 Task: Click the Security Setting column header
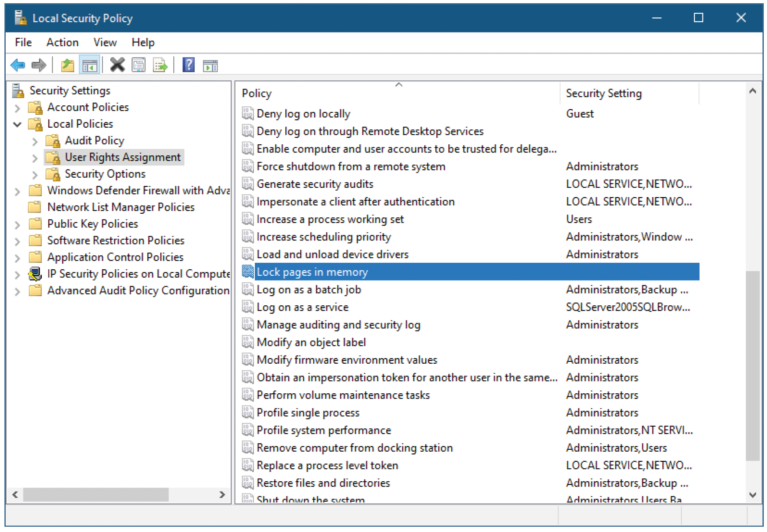tap(629, 93)
